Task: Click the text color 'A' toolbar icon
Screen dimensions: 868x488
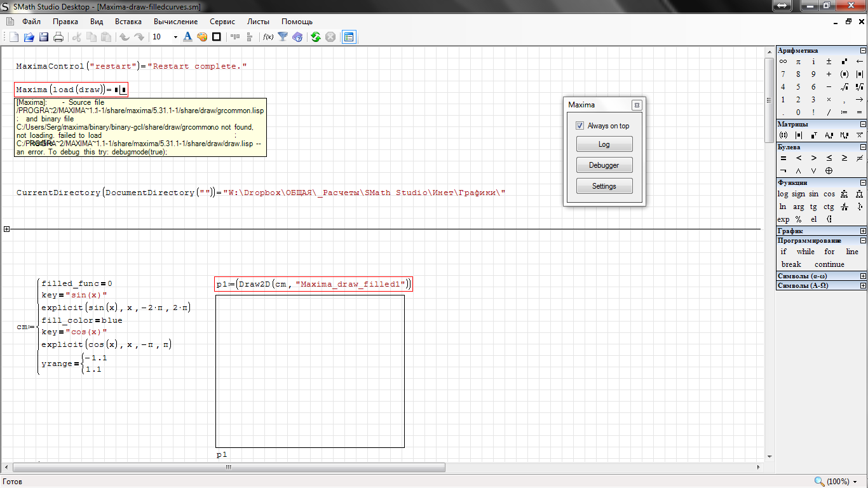Action: tap(187, 37)
